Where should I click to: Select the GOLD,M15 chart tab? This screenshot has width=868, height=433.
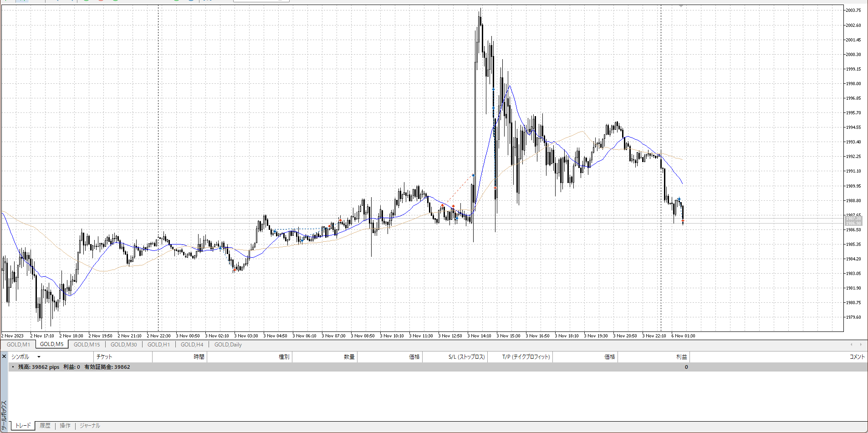87,345
